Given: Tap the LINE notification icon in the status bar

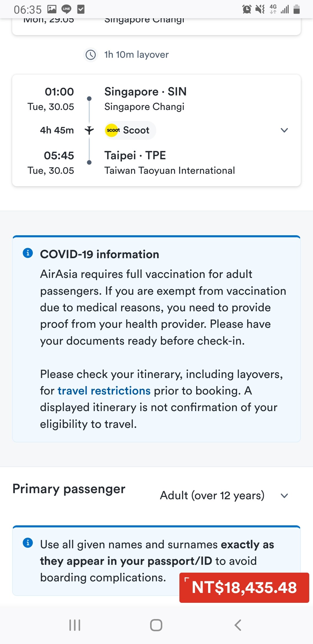Looking at the screenshot, I should pos(66,9).
